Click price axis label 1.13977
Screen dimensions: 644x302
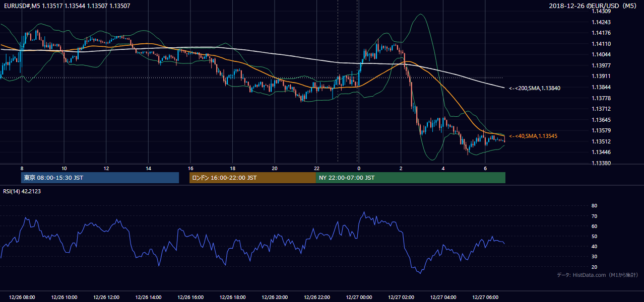(x=601, y=65)
